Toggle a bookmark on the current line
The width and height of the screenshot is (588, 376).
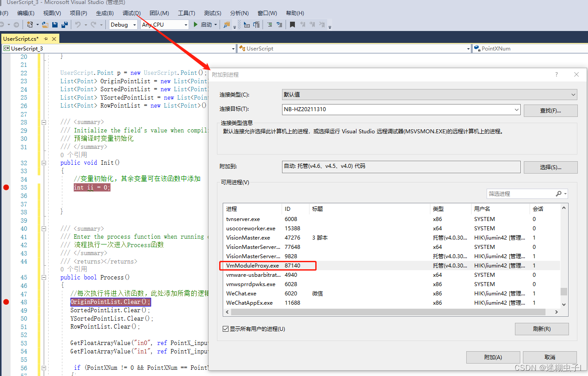[293, 25]
